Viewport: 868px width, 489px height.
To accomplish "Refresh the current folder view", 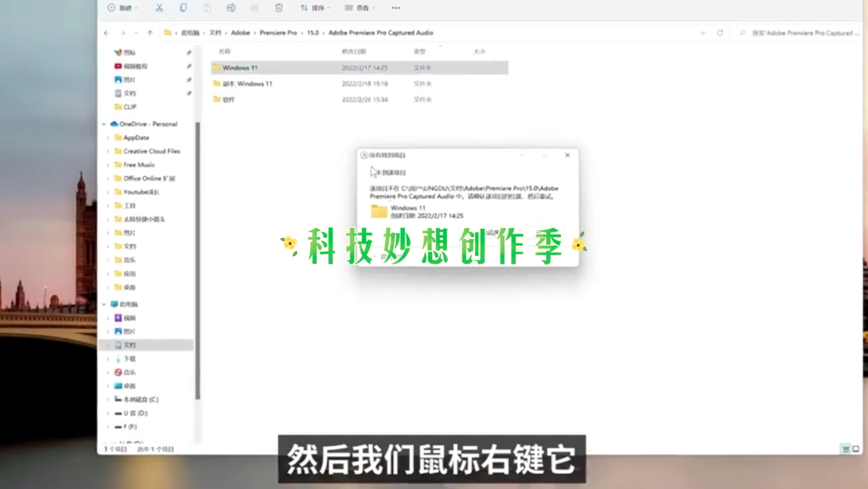I will tap(720, 33).
